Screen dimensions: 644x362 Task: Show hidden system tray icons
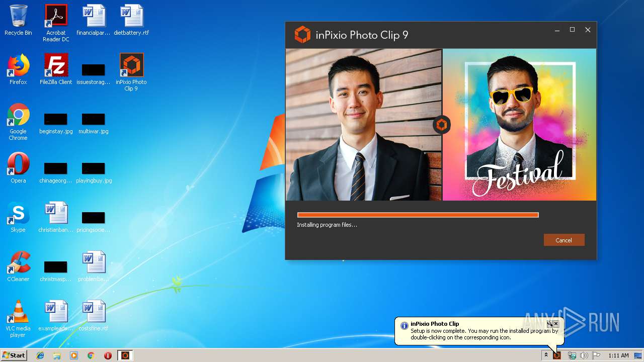click(x=546, y=355)
